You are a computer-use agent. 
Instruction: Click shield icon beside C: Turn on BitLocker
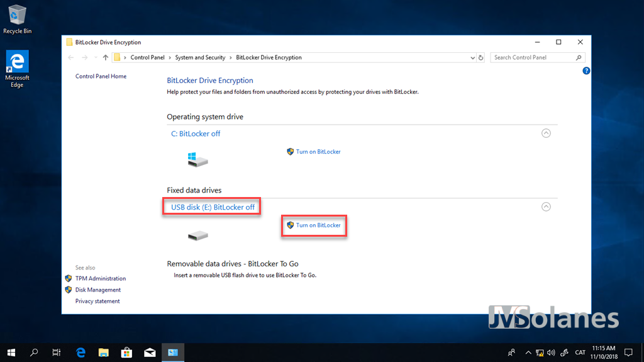(x=291, y=152)
